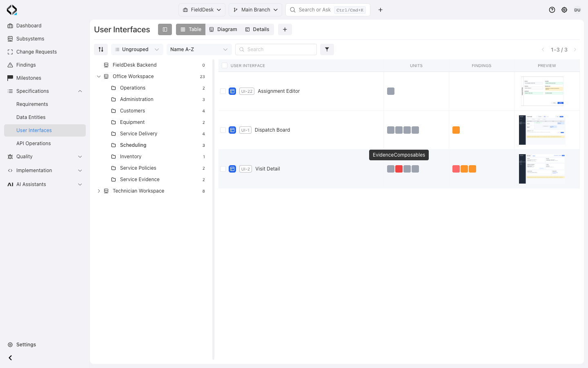This screenshot has height=368, width=588.
Task: Open the Main Branch dropdown
Action: [x=256, y=10]
